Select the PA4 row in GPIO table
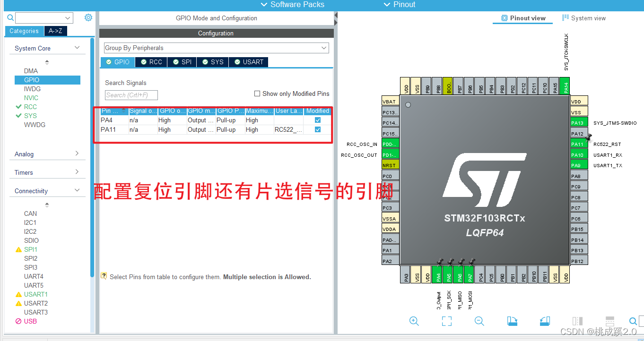 [x=216, y=120]
